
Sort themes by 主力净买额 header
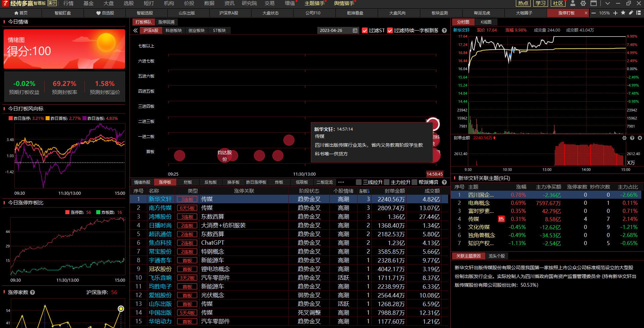(548, 187)
